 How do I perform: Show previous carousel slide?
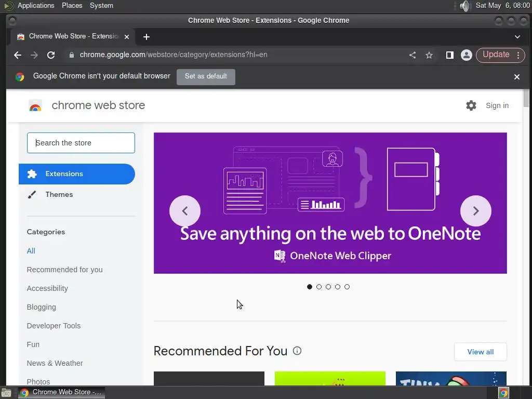click(185, 211)
